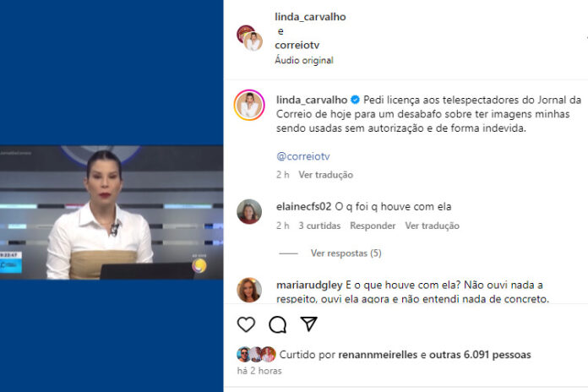The height and width of the screenshot is (392, 588).
Task: Click the @correiotv mention link
Action: point(303,156)
